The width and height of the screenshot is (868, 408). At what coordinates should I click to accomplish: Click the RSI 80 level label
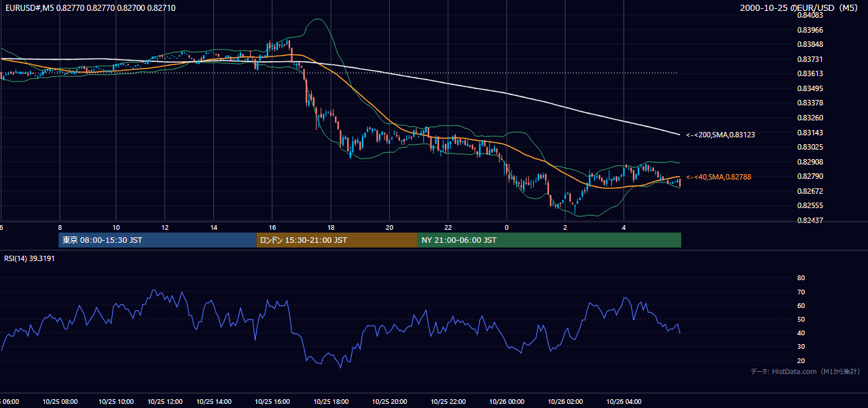(801, 278)
